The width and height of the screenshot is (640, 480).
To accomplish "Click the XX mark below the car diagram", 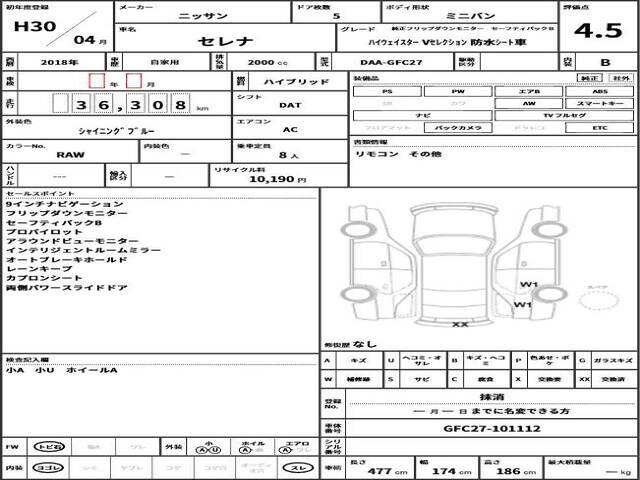I will pyautogui.click(x=460, y=324).
